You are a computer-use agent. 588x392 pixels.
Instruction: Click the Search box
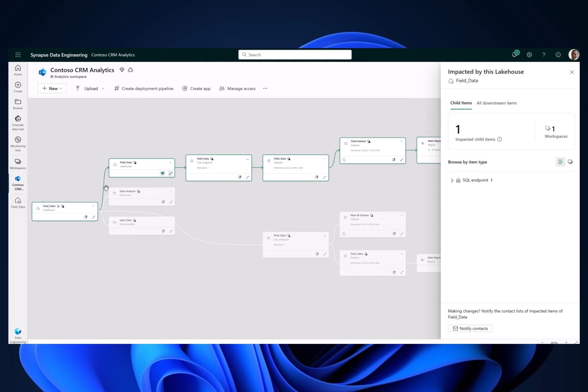[x=295, y=55]
